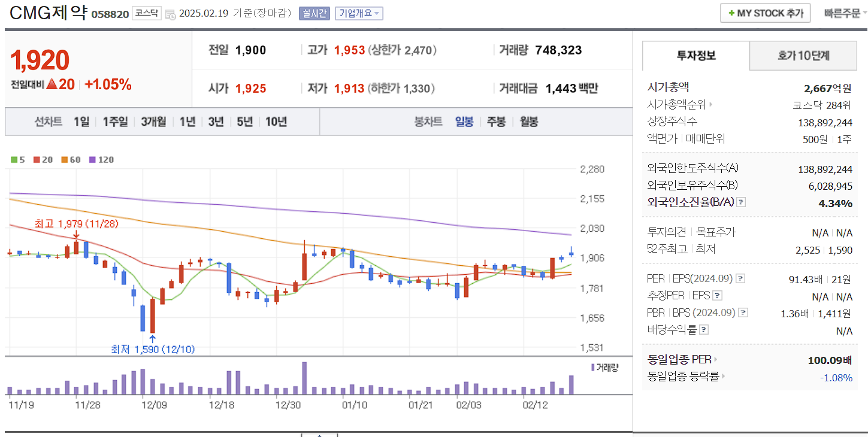
Task: Open the 추정PER/EPS question mark icon
Action: [717, 296]
